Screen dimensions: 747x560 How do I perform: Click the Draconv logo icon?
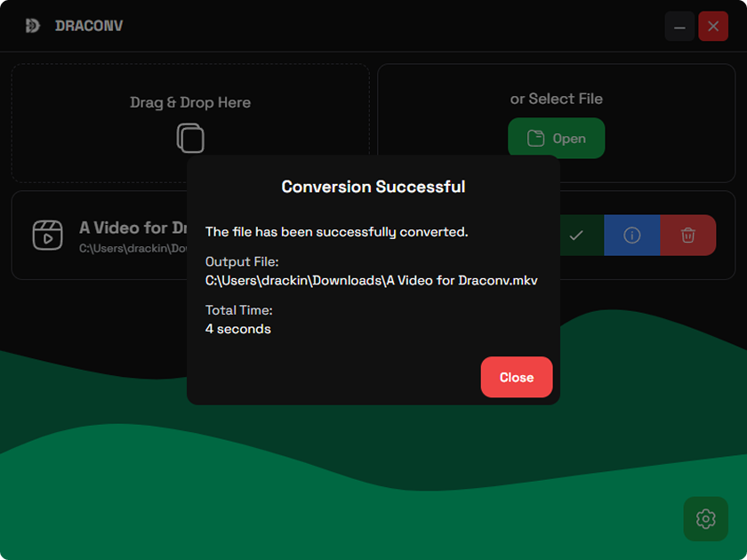tap(33, 26)
